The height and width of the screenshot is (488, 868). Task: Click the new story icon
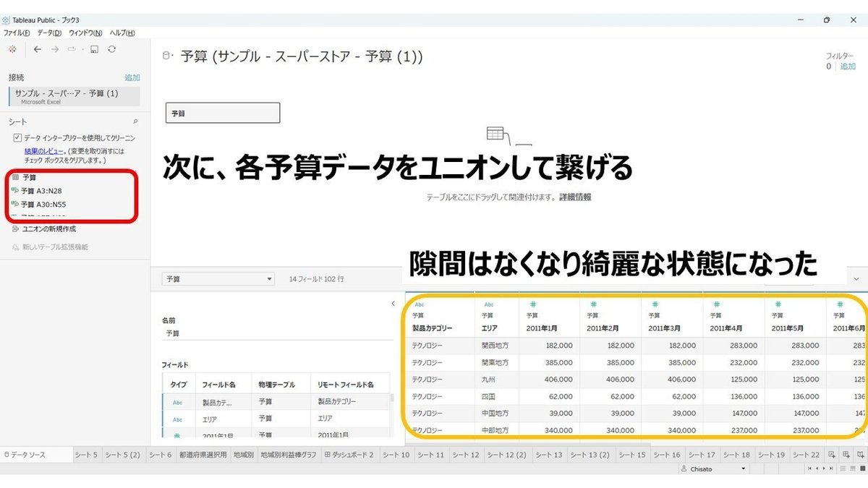point(859,455)
